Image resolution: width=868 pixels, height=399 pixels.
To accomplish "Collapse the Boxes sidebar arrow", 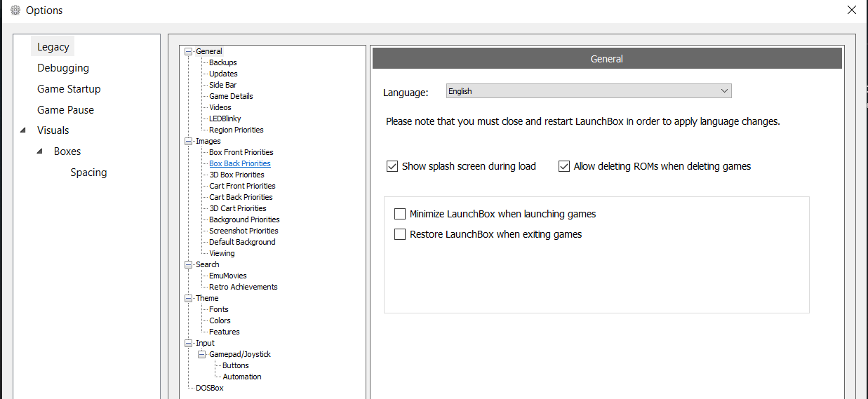I will coord(39,151).
